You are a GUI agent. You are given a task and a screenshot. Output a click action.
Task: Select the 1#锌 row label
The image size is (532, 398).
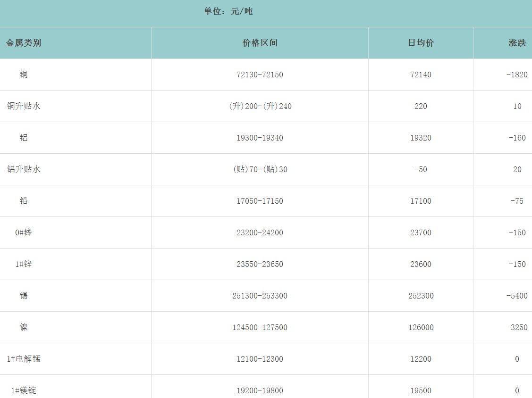pyautogui.click(x=24, y=264)
